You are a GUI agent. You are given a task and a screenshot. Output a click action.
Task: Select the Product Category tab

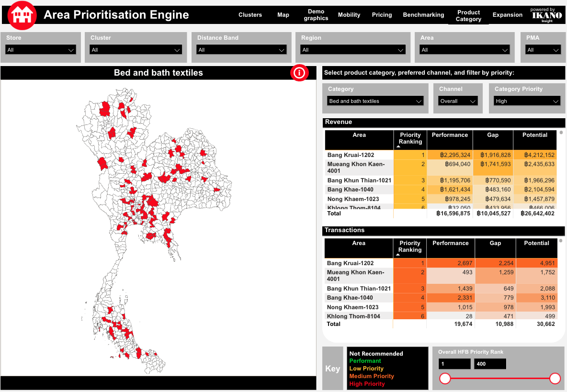point(468,15)
